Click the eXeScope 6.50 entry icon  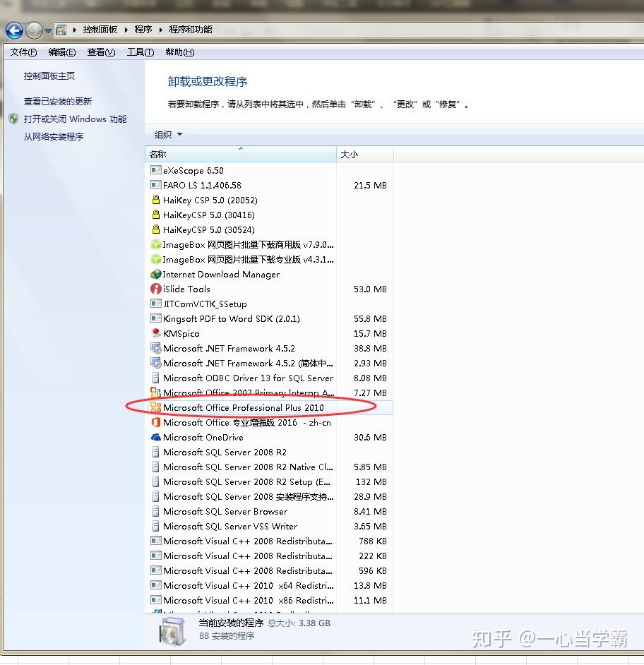155,170
